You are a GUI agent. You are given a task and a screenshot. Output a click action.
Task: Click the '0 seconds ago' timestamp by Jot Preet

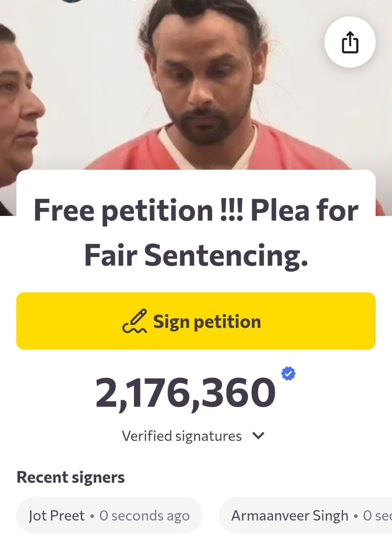click(x=144, y=516)
